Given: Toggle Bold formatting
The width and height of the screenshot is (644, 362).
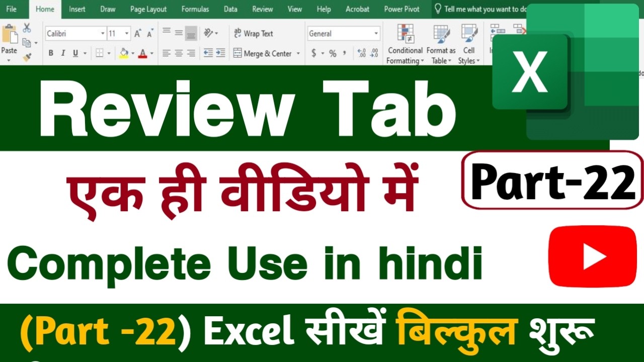Looking at the screenshot, I should 51,53.
